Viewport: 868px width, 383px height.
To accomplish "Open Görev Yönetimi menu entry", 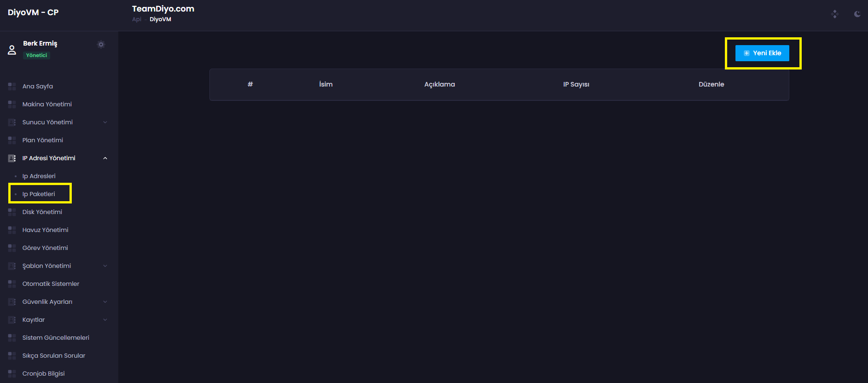I will pos(45,248).
